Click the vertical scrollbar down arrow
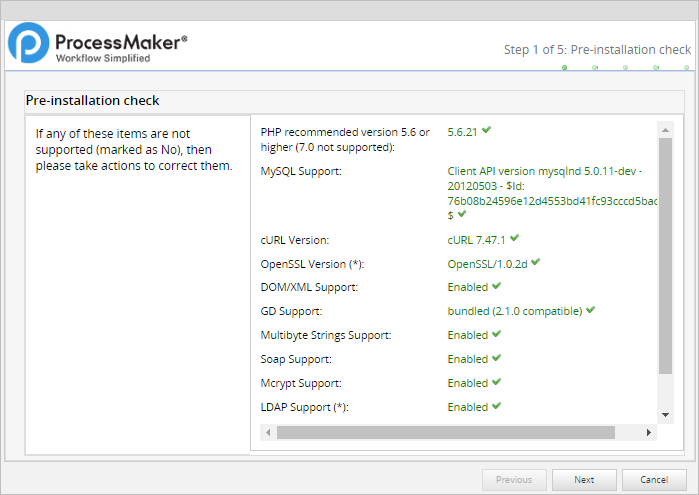 (x=665, y=415)
